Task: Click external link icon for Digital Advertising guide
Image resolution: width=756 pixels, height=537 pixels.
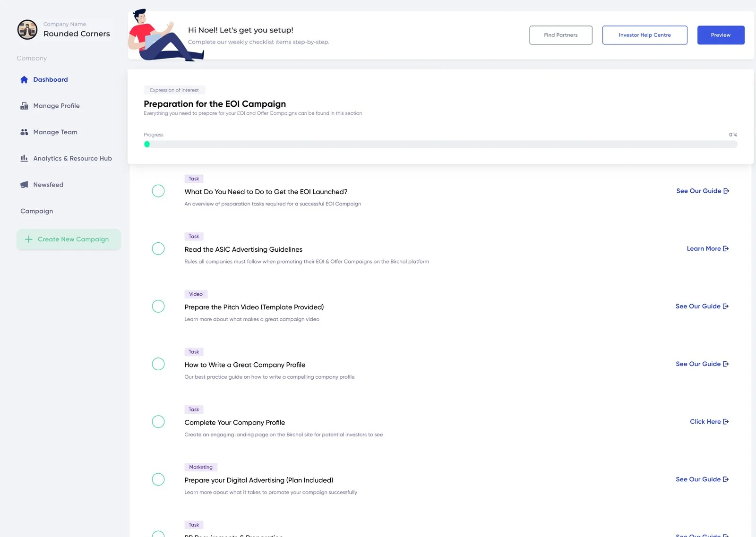Action: click(x=726, y=479)
